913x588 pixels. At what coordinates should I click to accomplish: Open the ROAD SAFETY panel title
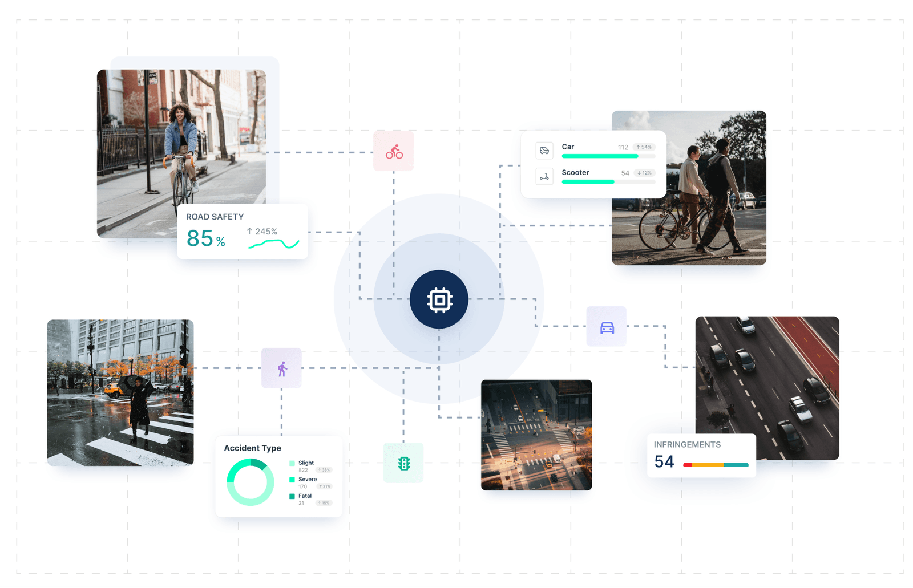pos(215,217)
